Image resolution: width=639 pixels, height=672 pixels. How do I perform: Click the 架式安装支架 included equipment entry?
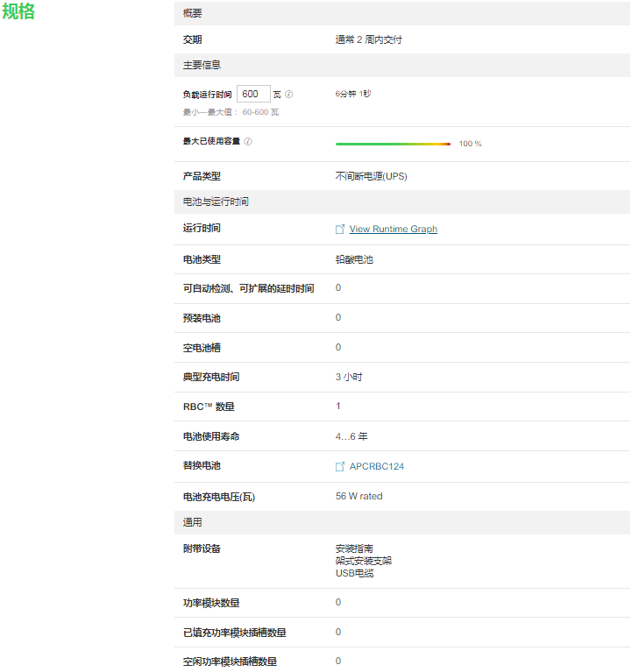click(x=363, y=561)
